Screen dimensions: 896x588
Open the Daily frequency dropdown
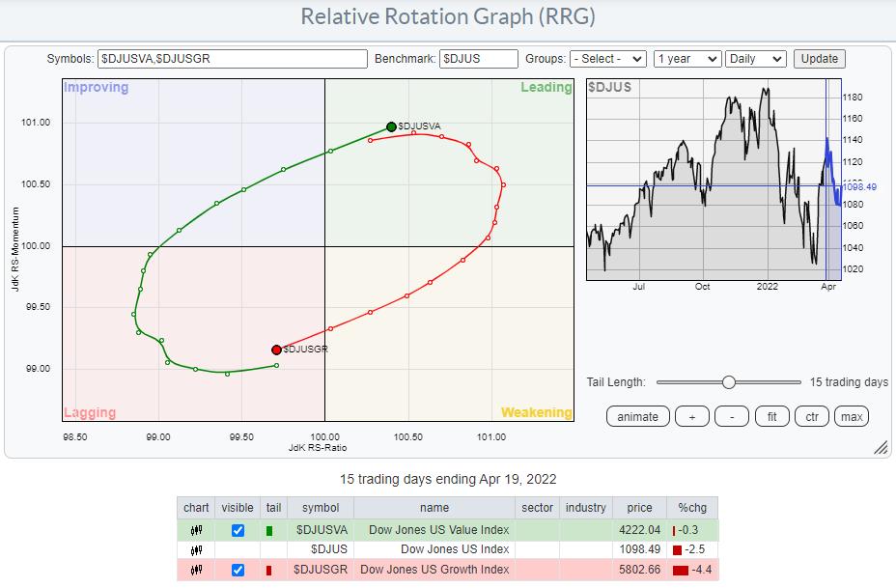[755, 59]
